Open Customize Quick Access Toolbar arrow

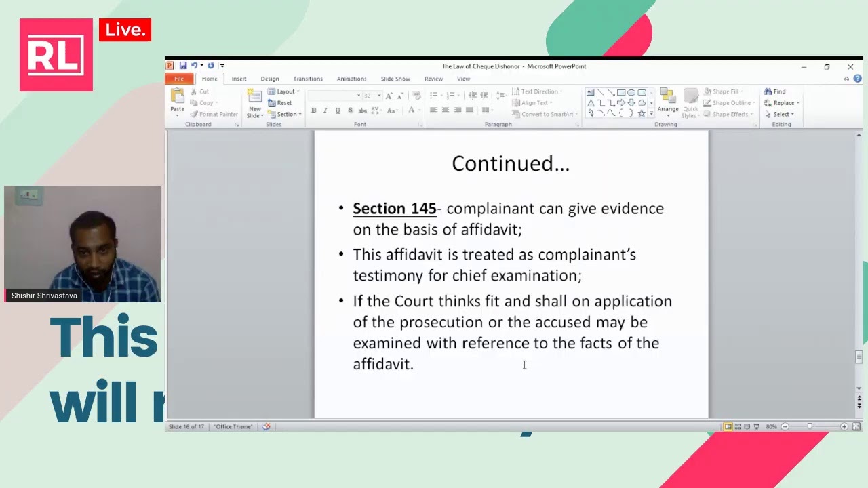click(x=222, y=66)
